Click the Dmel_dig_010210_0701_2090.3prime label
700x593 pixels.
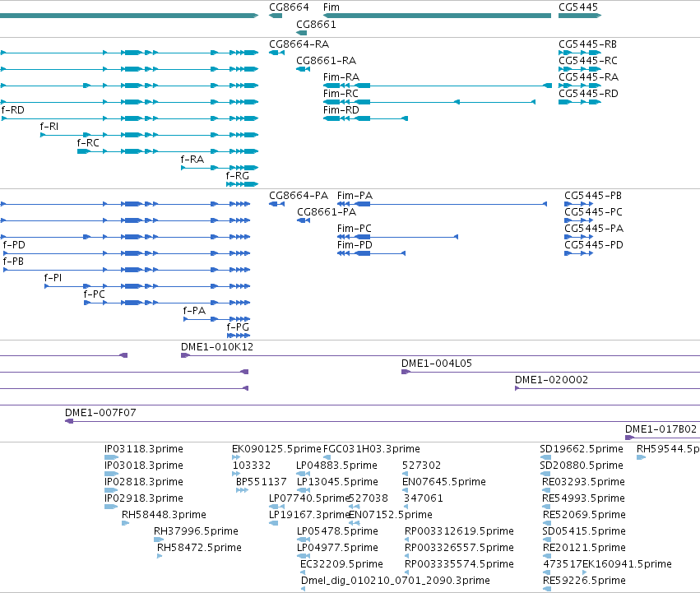[x=396, y=581]
